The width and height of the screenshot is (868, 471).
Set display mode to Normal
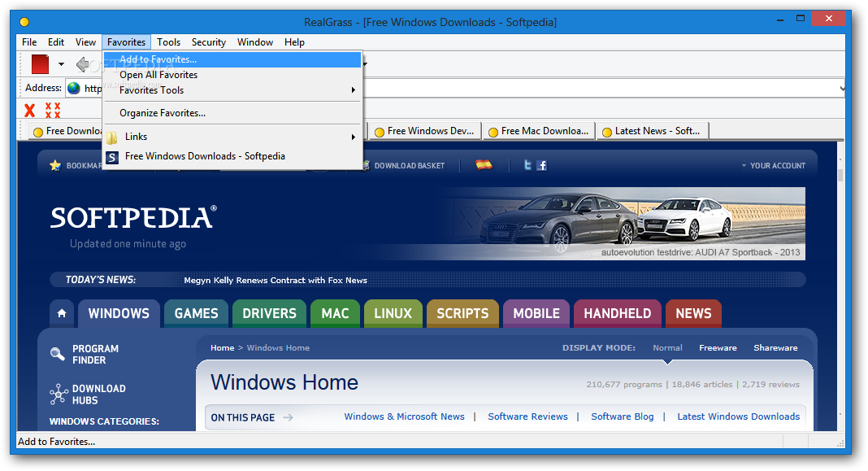pos(667,348)
